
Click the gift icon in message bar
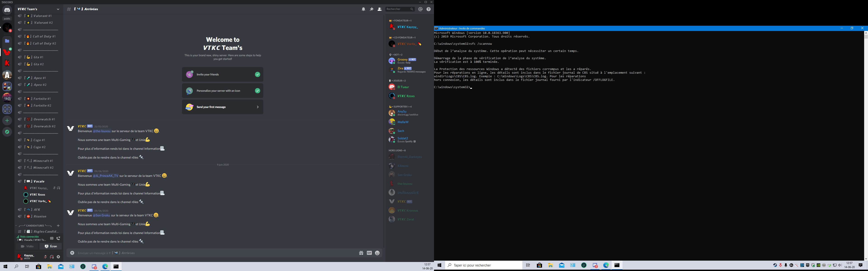[361, 253]
